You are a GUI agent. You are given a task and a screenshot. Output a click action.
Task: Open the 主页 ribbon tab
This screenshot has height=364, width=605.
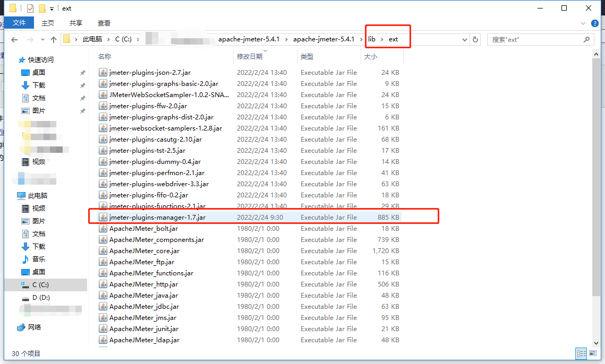48,23
